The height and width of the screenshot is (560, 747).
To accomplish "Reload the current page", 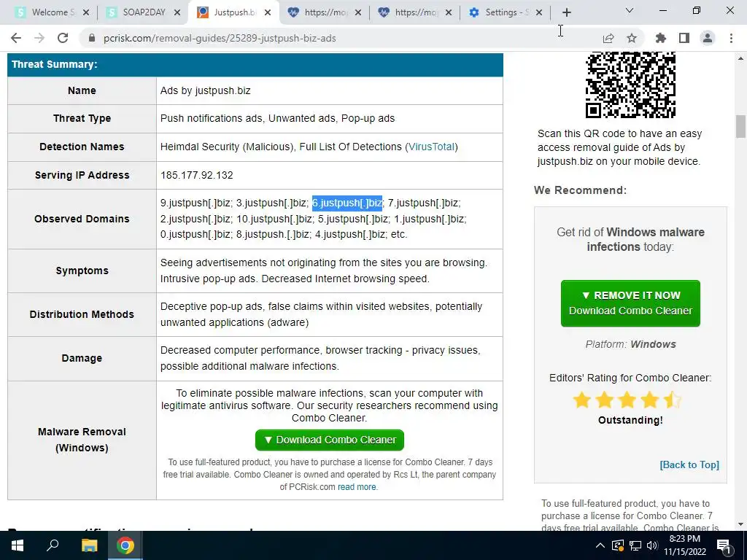I will 63,38.
